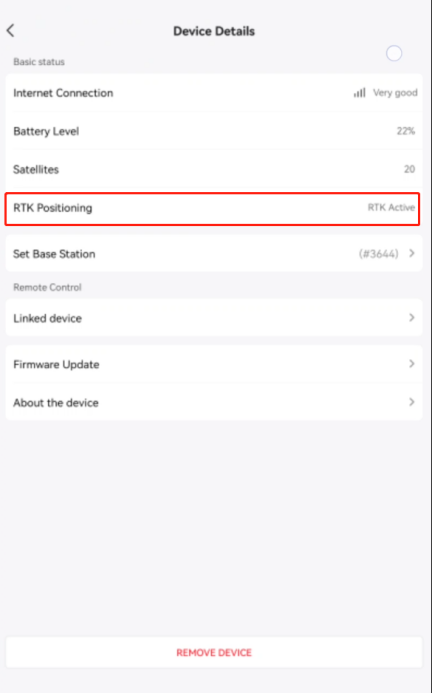Tap the REMOVE DEVICE button
Viewport: 432px width, 693px height.
214,652
